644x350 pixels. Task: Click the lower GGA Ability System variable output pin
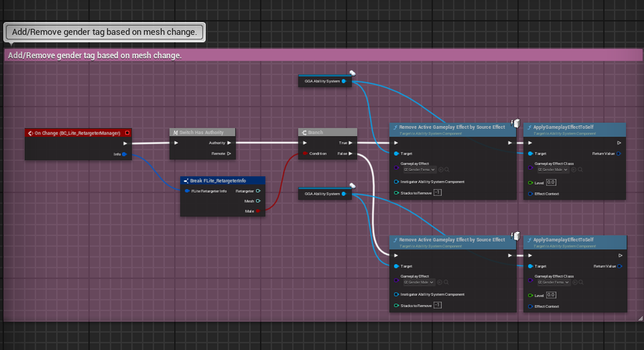(344, 194)
